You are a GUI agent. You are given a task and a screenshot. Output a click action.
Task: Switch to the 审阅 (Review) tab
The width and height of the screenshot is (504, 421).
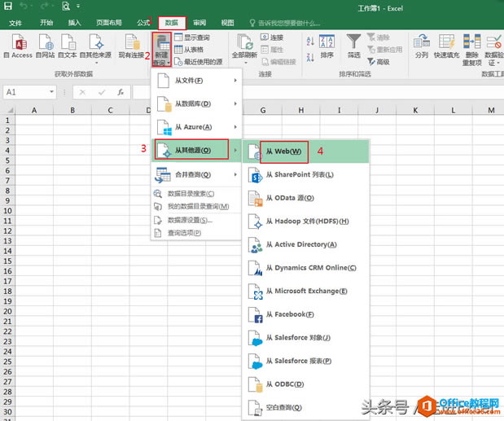pos(199,23)
